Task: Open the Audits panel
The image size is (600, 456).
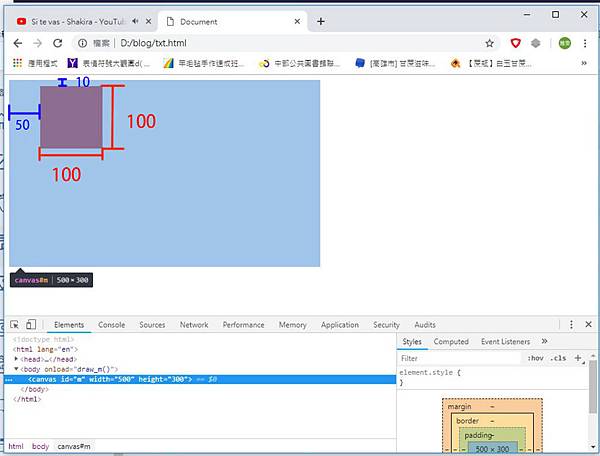Action: [425, 325]
